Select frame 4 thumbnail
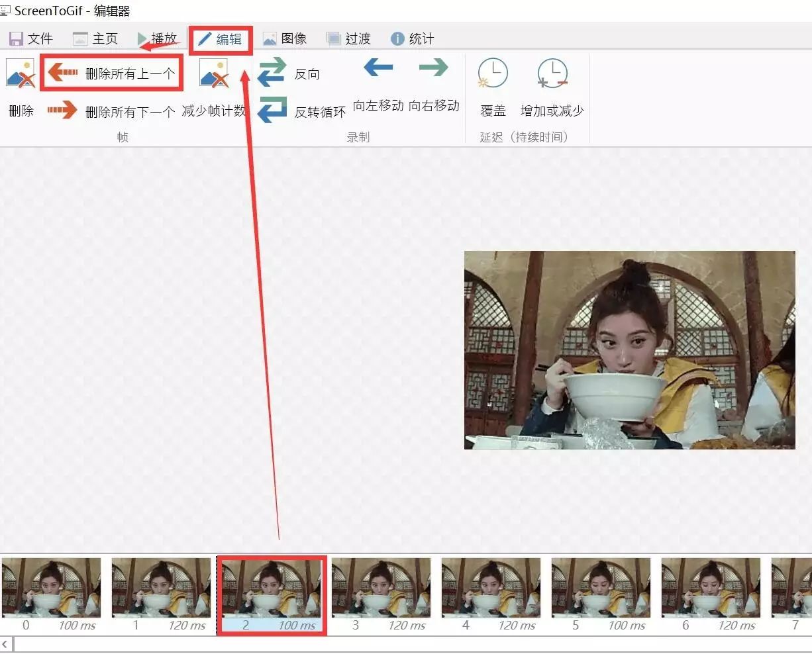The image size is (812, 654). 491,588
